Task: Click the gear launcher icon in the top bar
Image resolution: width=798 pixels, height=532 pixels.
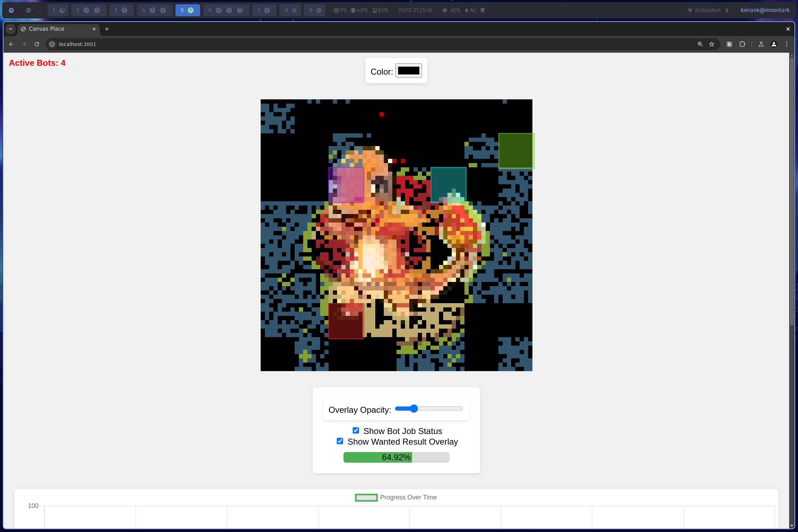Action: (11, 10)
